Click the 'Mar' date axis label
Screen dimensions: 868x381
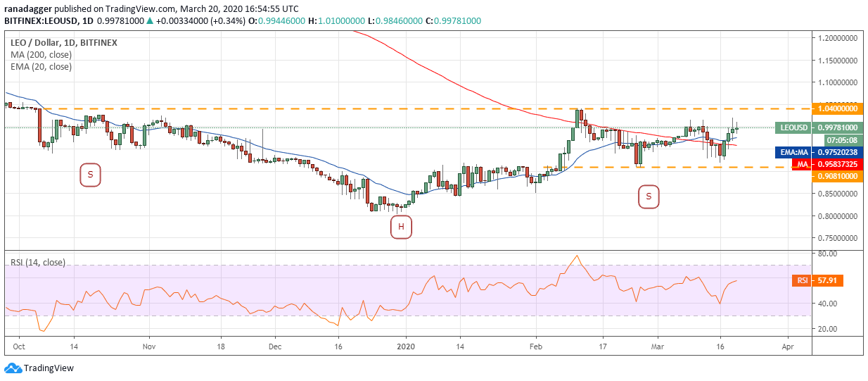pos(658,347)
